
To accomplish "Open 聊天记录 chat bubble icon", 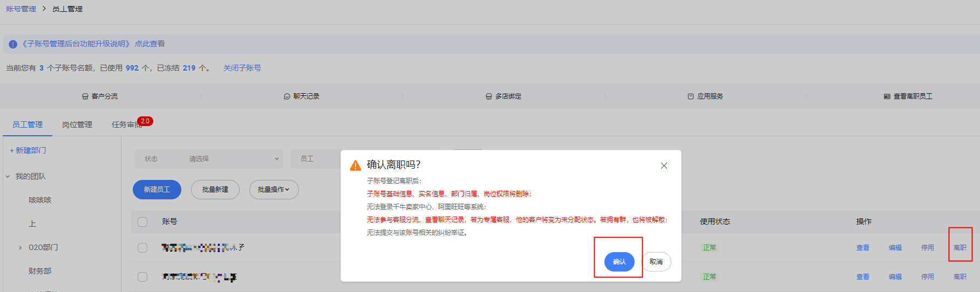I will click(x=287, y=96).
